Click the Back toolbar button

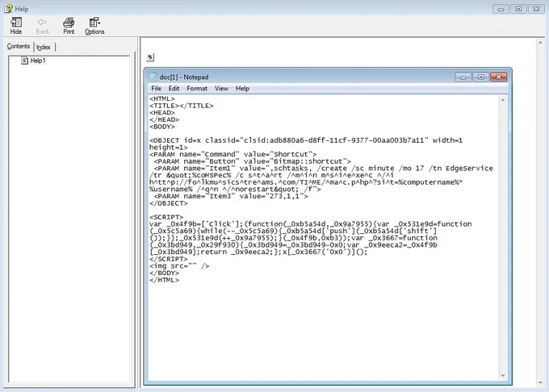click(x=42, y=26)
